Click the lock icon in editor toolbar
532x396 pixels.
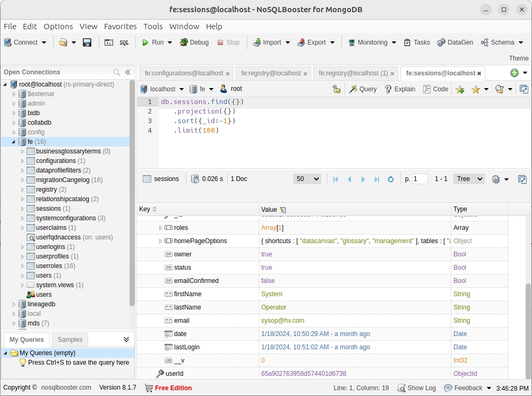point(336,89)
